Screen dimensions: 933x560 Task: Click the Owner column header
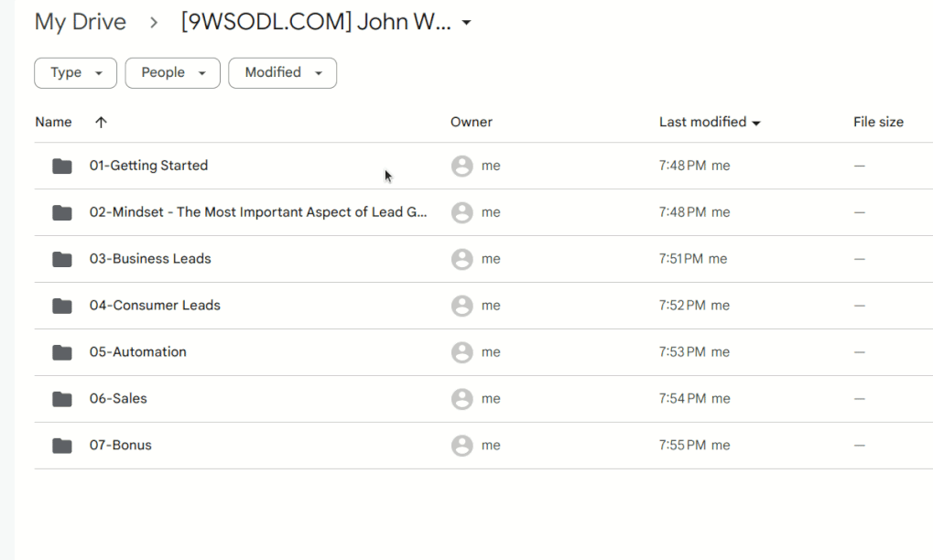click(x=472, y=122)
